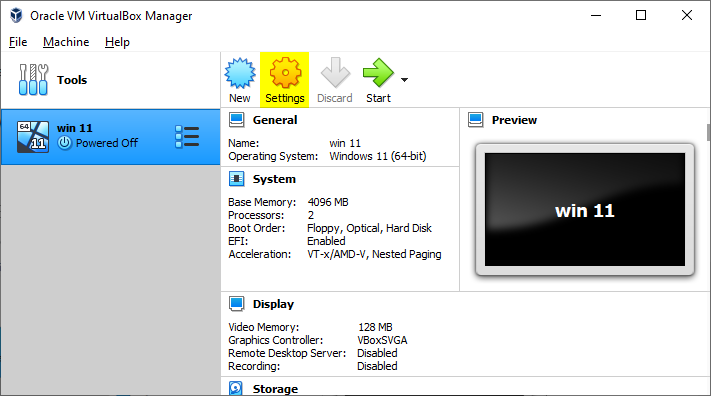Click the EFI Enabled value

coord(326,241)
